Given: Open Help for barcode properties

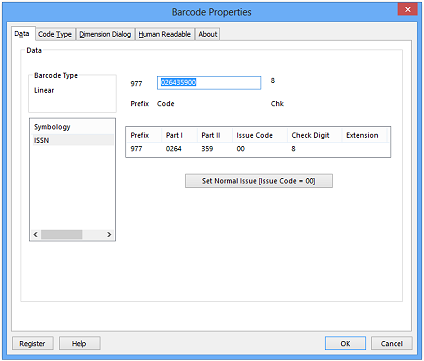Looking at the screenshot, I should click(x=79, y=343).
